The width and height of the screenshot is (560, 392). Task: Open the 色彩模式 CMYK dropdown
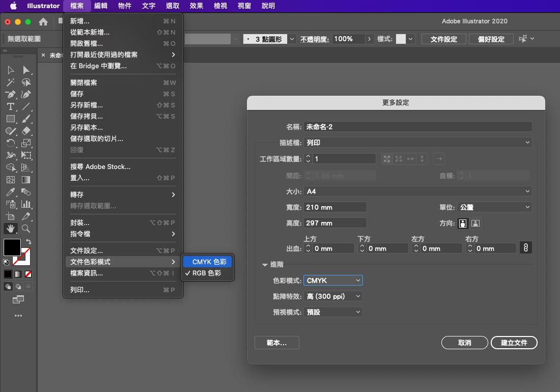tap(333, 281)
